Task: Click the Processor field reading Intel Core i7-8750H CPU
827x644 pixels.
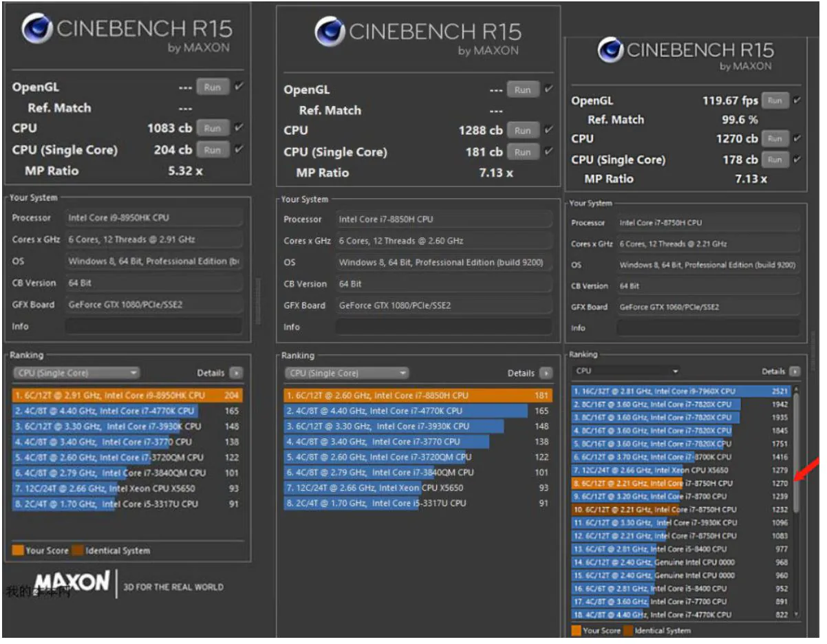Action: pyautogui.click(x=708, y=222)
